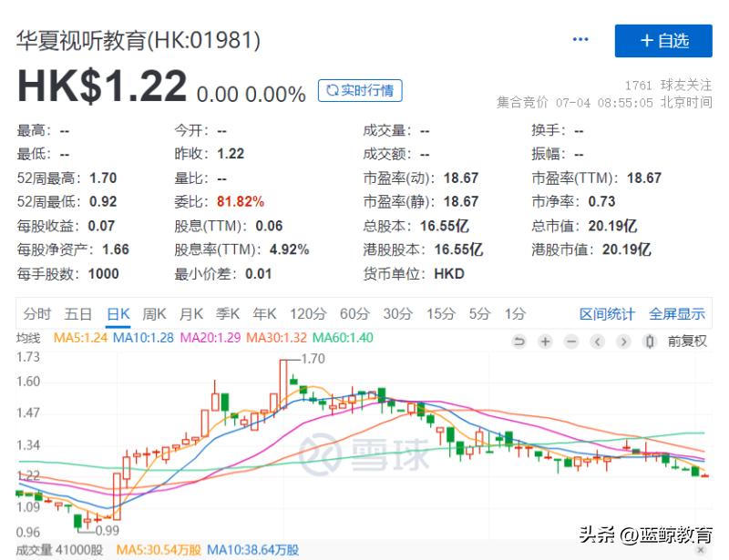
Task: Open chart screenshot via the phone-shaped icon
Action: (649, 341)
